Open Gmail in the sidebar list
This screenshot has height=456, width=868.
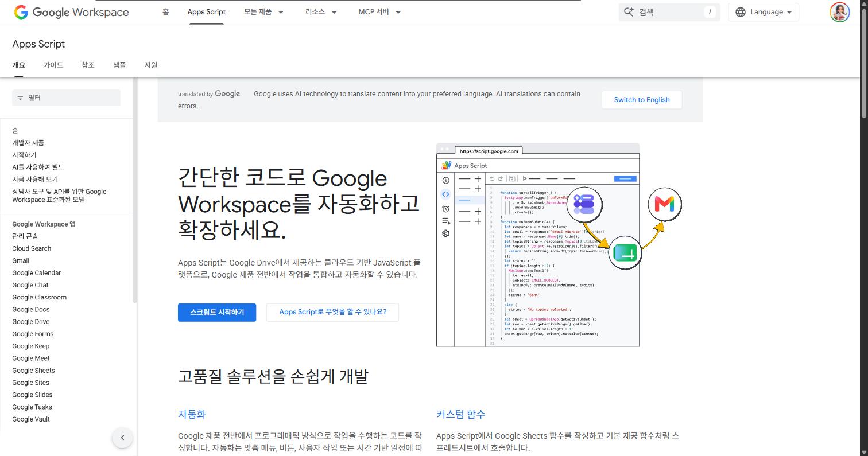(21, 260)
